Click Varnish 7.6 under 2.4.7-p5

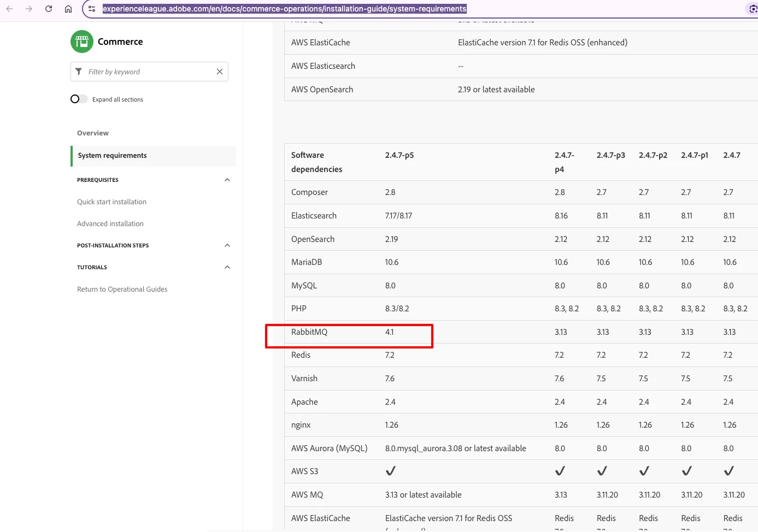pyautogui.click(x=390, y=379)
